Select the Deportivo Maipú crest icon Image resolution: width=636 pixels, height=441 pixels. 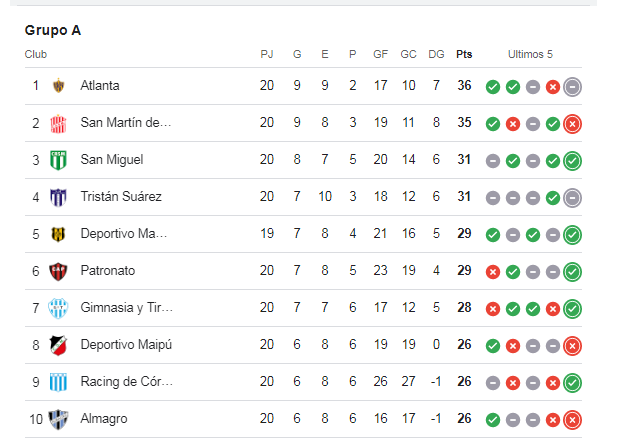pos(58,345)
